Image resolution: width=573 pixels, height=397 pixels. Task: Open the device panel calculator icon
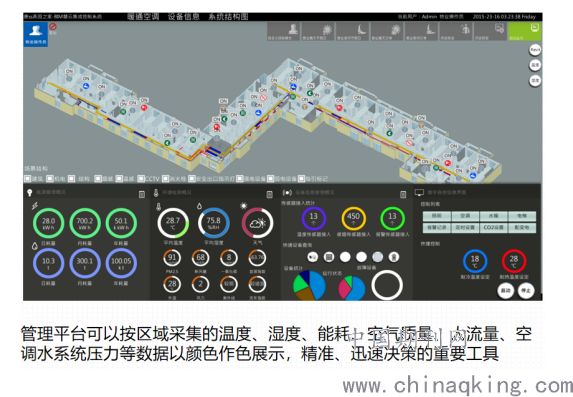(x=403, y=194)
